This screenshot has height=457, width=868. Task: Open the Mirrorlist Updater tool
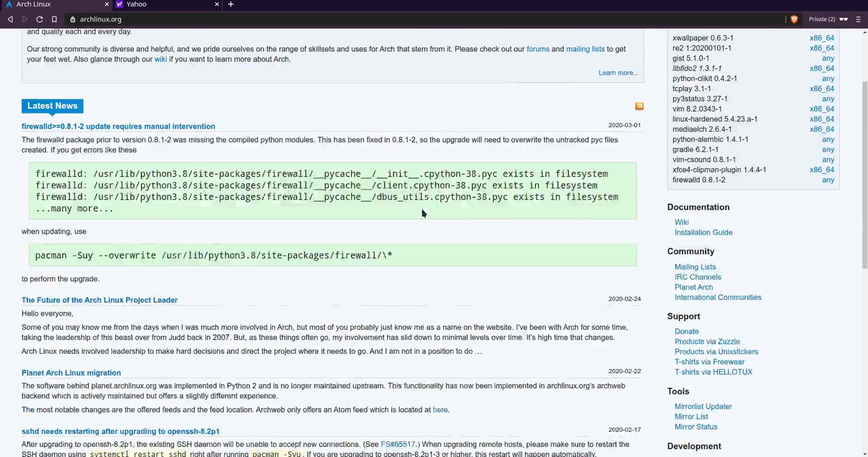click(x=703, y=406)
